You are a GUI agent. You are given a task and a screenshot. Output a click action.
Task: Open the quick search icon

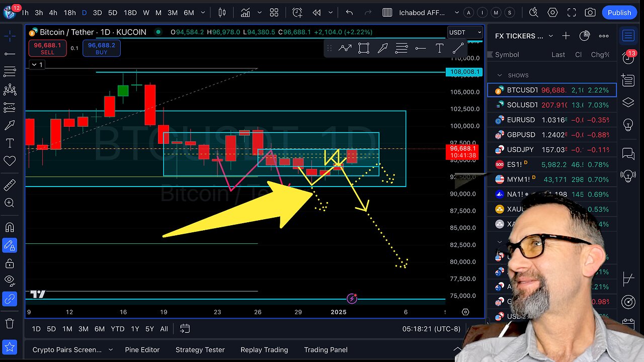pos(533,13)
